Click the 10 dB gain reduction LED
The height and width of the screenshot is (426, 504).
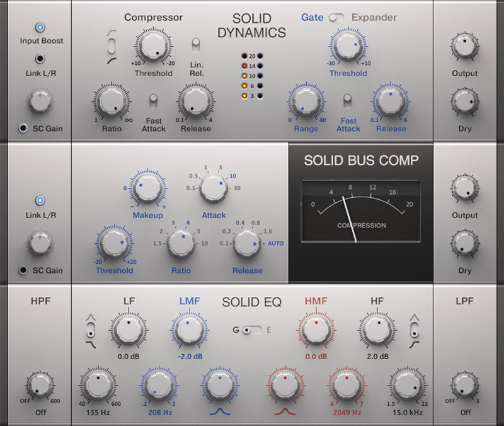[244, 76]
